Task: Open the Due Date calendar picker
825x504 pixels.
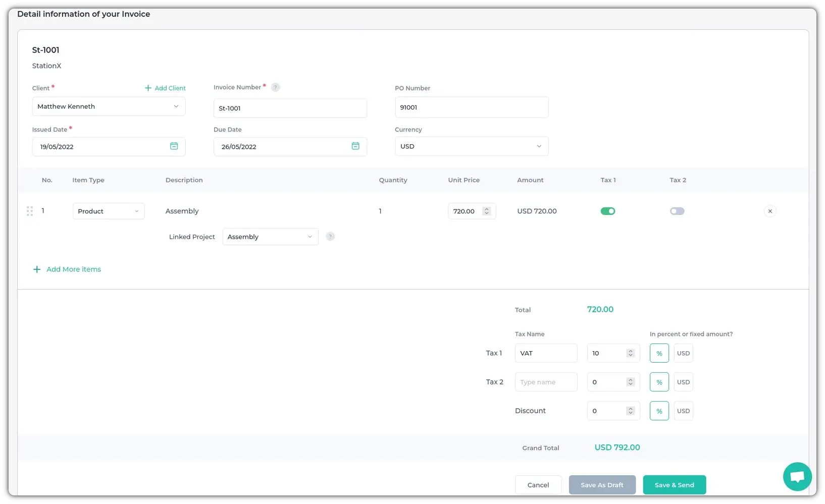Action: coord(355,146)
